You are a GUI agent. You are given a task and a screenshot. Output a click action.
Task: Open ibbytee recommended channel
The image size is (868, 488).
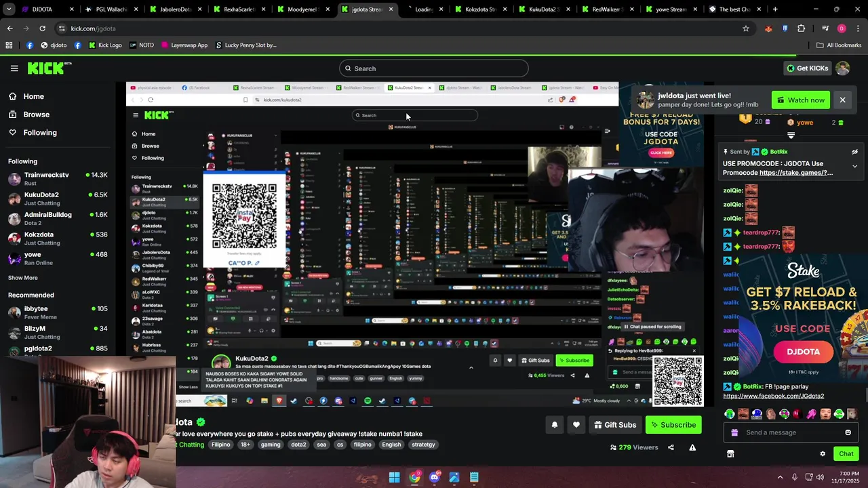pos(58,312)
